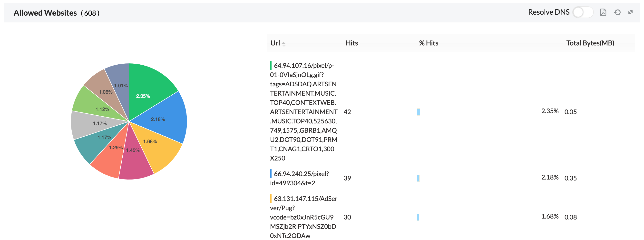Toggle Resolve DNS off after enabling
The height and width of the screenshot is (240, 644).
tap(583, 12)
